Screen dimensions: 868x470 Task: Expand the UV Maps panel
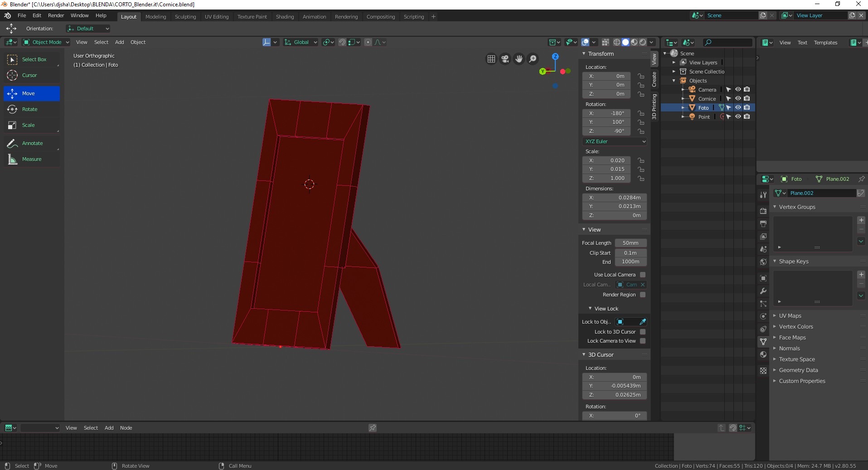coord(775,316)
